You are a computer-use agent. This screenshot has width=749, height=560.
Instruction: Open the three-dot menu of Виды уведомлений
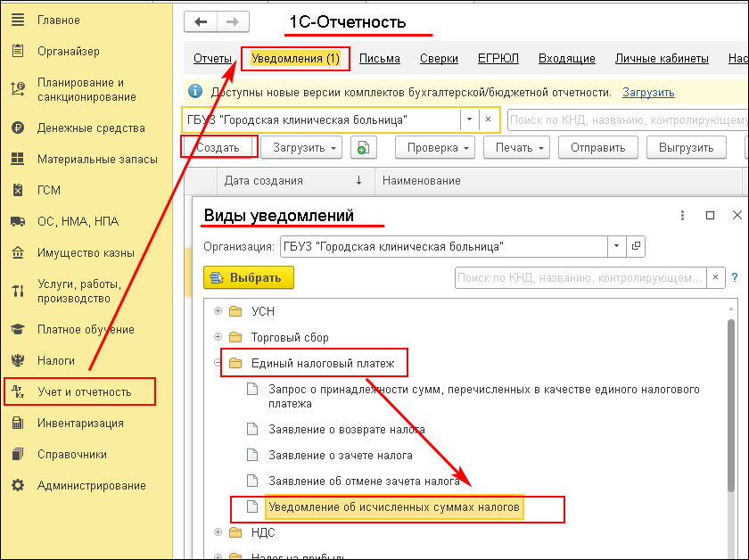[x=683, y=216]
